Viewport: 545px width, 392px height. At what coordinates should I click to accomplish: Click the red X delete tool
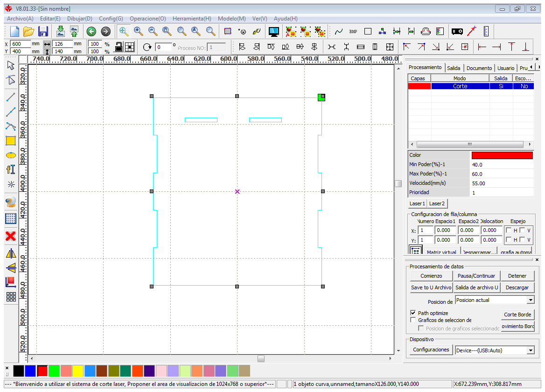pos(11,236)
